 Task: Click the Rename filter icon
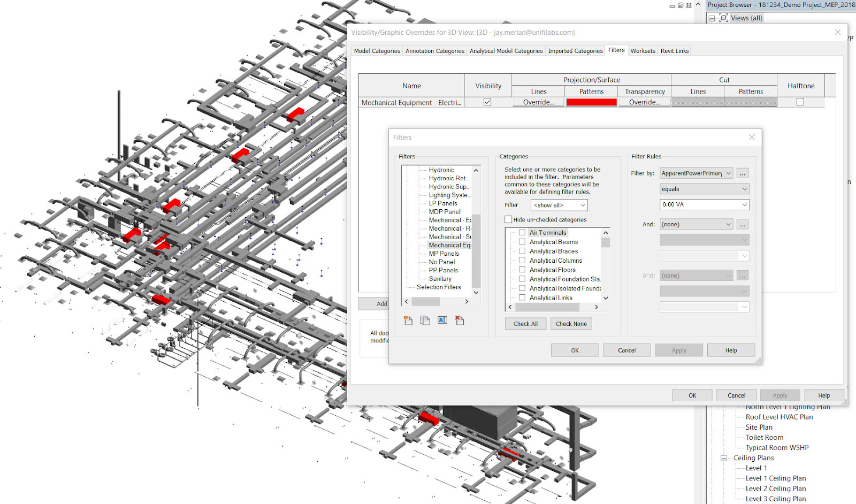click(442, 320)
